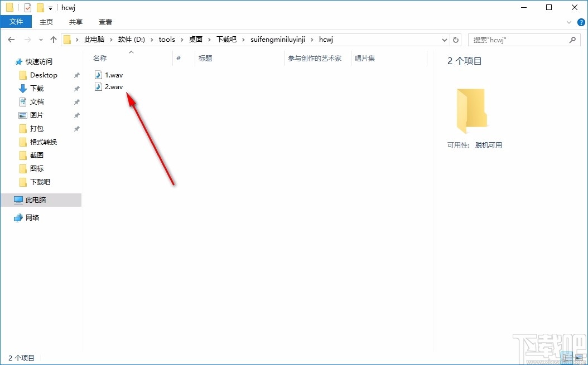The image size is (588, 365).
Task: Open the 文件 menu tab
Action: coord(16,21)
